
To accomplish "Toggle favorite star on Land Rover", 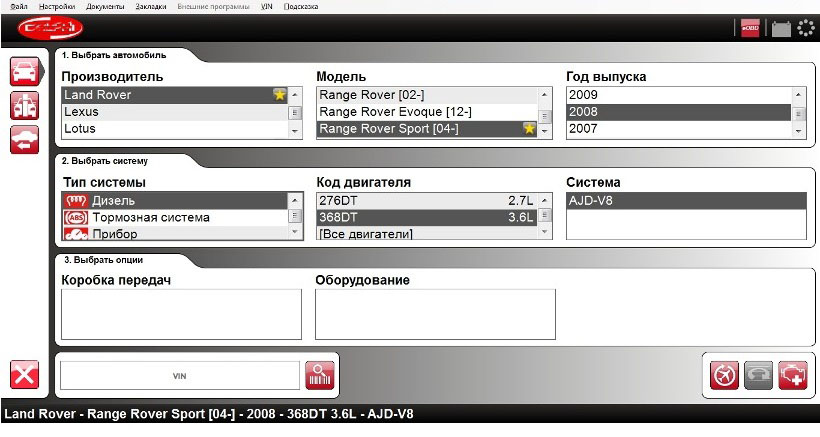I will point(280,95).
